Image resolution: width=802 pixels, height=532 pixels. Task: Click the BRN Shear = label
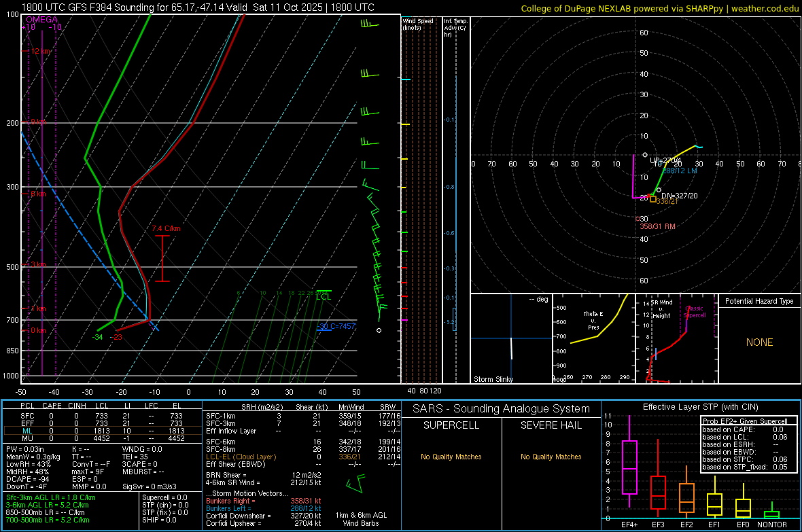[226, 475]
